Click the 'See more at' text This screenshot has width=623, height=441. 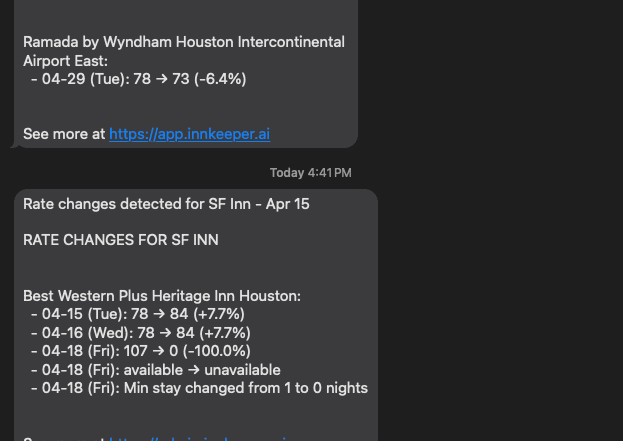tap(64, 134)
